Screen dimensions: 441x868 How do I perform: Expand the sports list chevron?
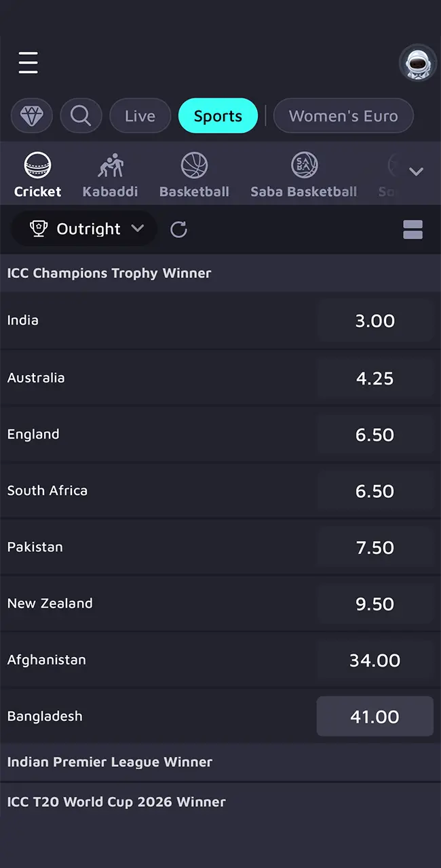(x=416, y=172)
